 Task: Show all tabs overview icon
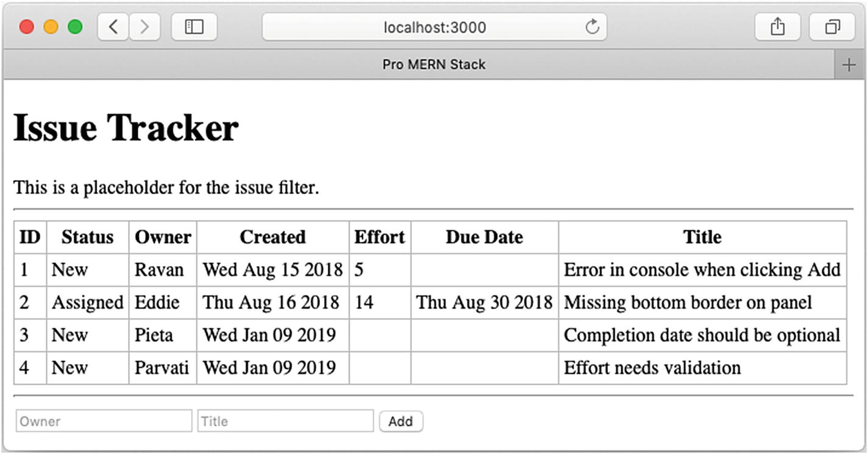(x=832, y=27)
